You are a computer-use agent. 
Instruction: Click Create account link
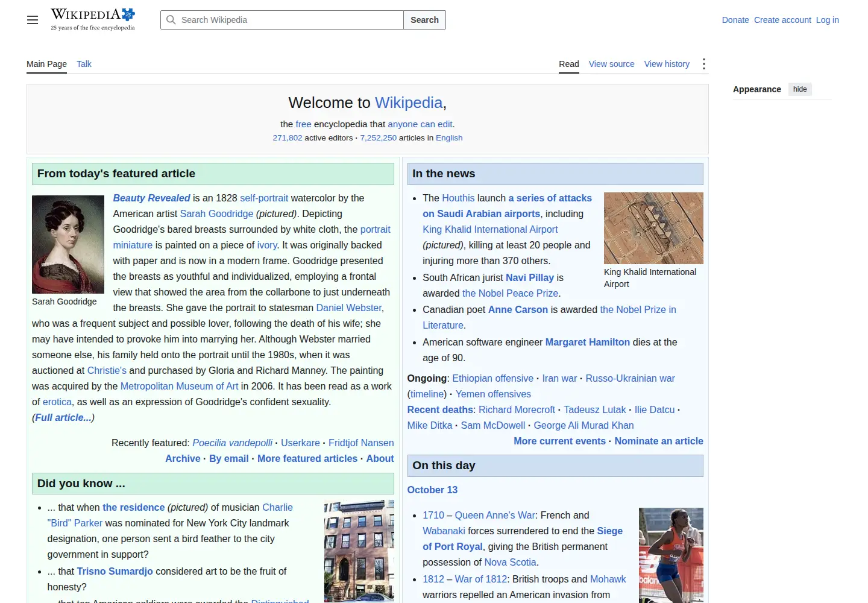pos(782,20)
